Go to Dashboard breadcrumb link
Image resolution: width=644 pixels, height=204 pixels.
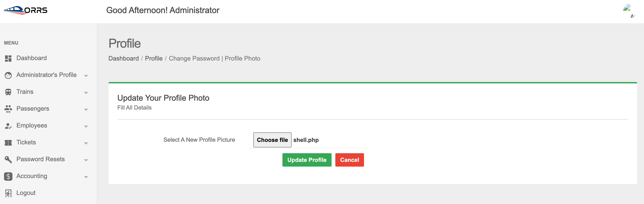(x=124, y=58)
